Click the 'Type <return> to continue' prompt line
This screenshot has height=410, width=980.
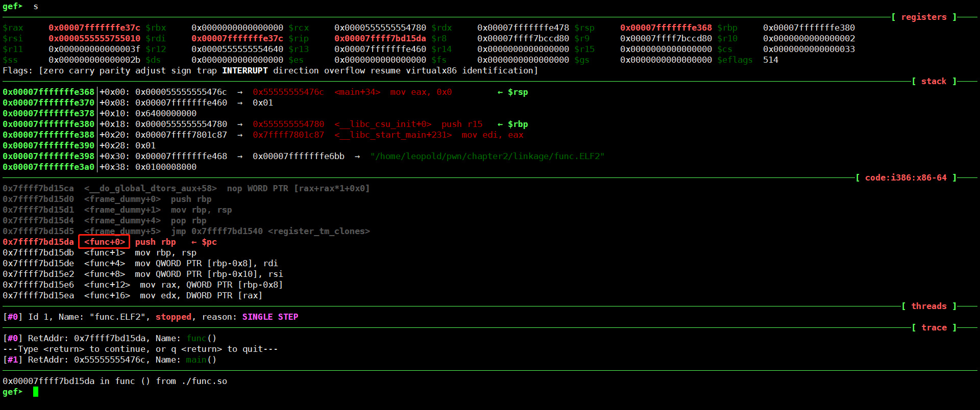[x=140, y=349]
